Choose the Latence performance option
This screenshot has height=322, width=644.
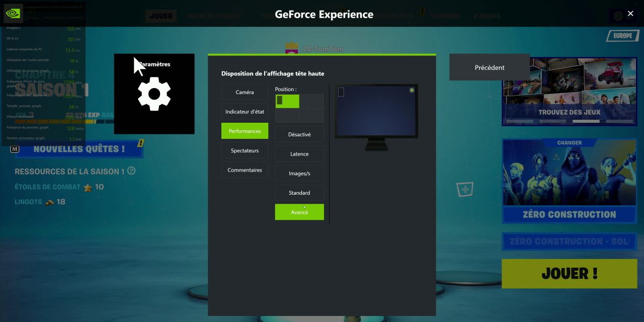coord(299,154)
